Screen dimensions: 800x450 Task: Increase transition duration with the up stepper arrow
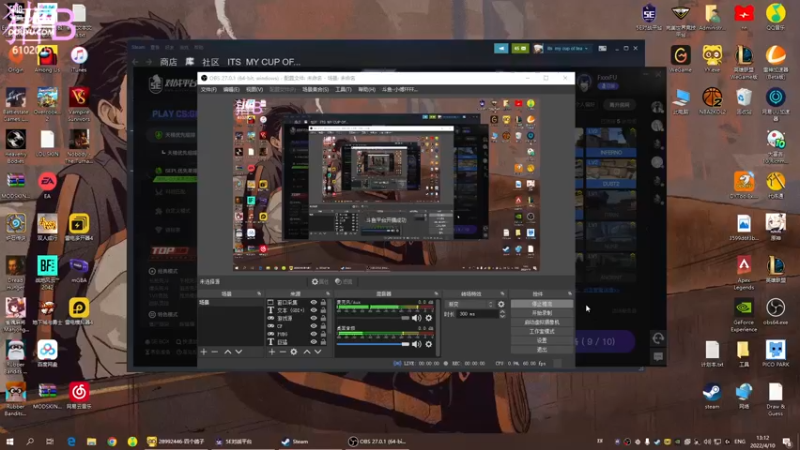(x=502, y=312)
